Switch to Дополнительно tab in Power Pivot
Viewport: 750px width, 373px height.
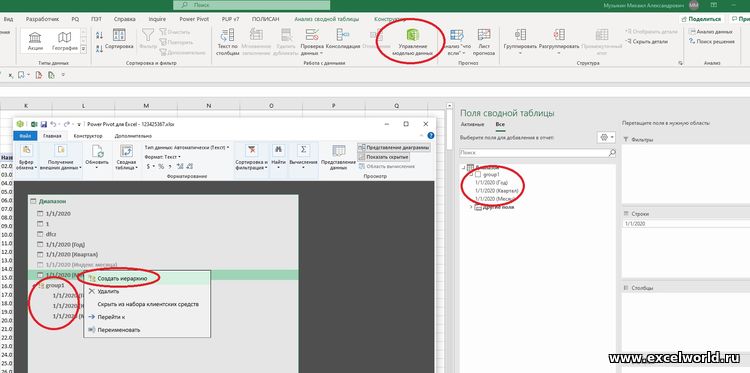point(133,136)
